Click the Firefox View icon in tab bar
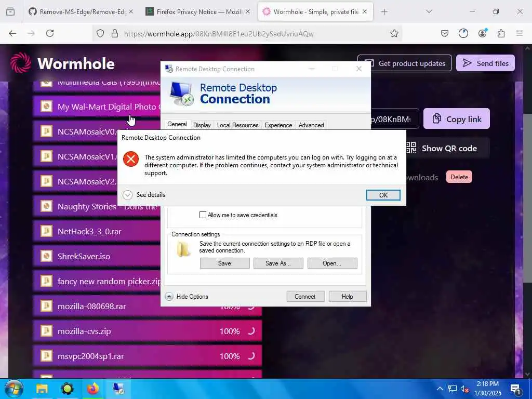The image size is (532, 399). (x=10, y=12)
